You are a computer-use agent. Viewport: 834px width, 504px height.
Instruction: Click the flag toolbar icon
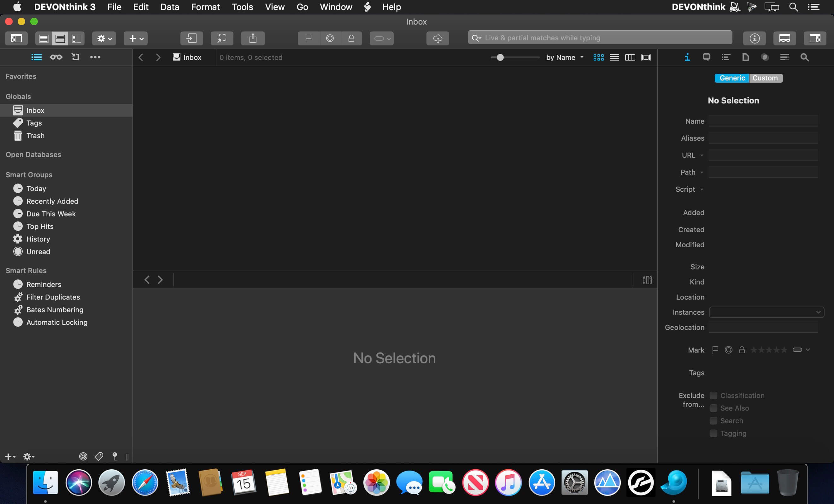308,38
